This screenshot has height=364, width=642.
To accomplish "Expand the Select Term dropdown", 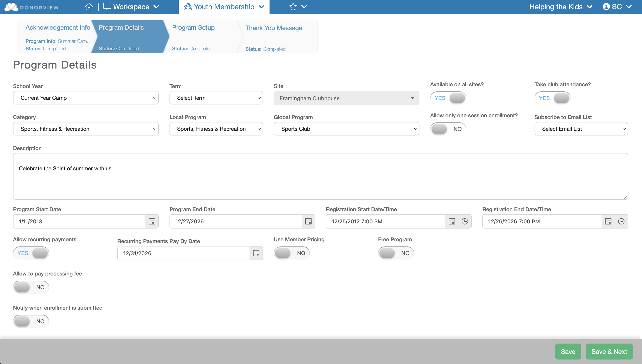I will click(x=216, y=98).
